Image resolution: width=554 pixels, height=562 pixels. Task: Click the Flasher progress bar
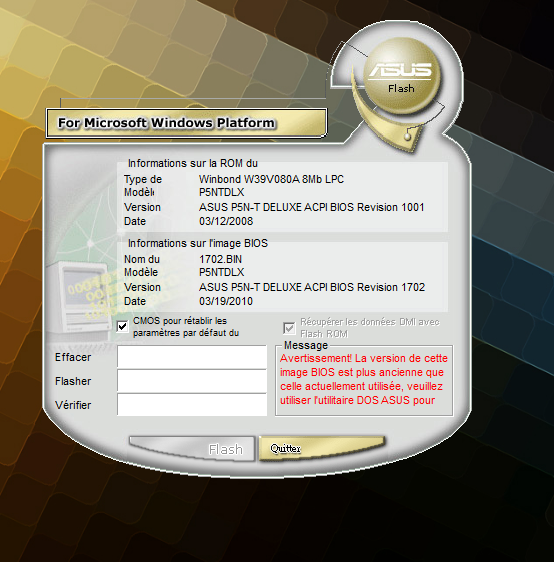pos(192,381)
